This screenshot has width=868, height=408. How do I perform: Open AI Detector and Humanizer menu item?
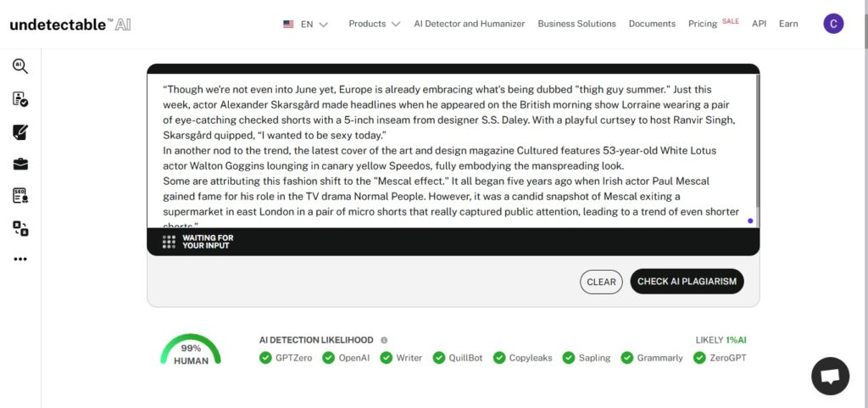(469, 24)
